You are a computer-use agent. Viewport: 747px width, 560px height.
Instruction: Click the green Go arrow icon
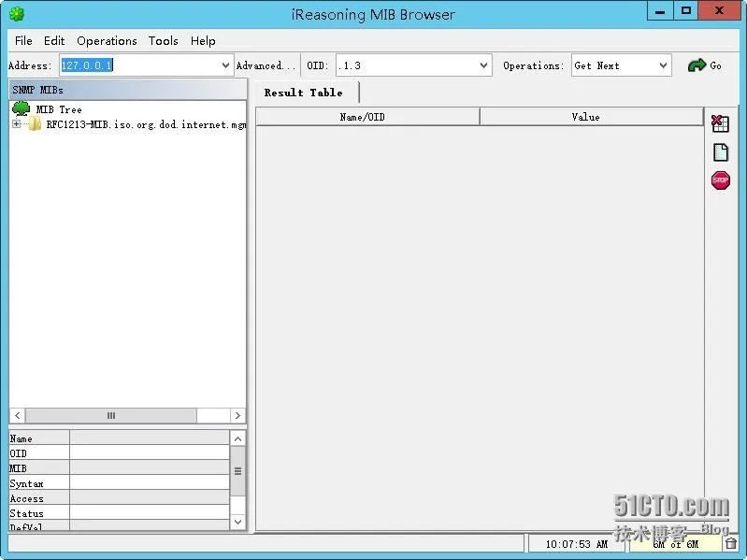pyautogui.click(x=697, y=65)
